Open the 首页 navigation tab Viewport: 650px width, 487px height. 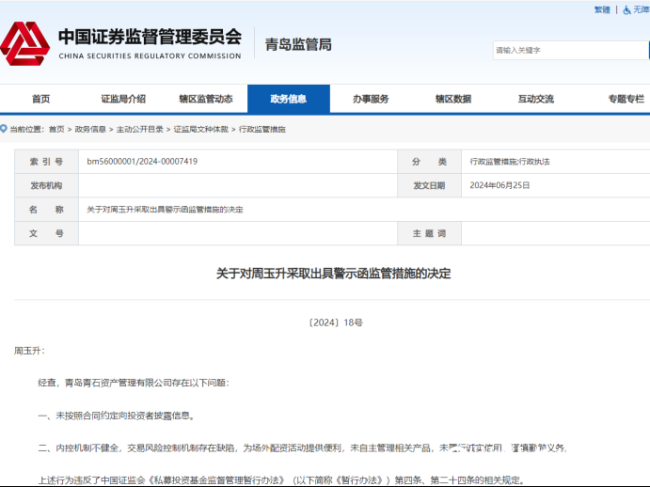41,99
